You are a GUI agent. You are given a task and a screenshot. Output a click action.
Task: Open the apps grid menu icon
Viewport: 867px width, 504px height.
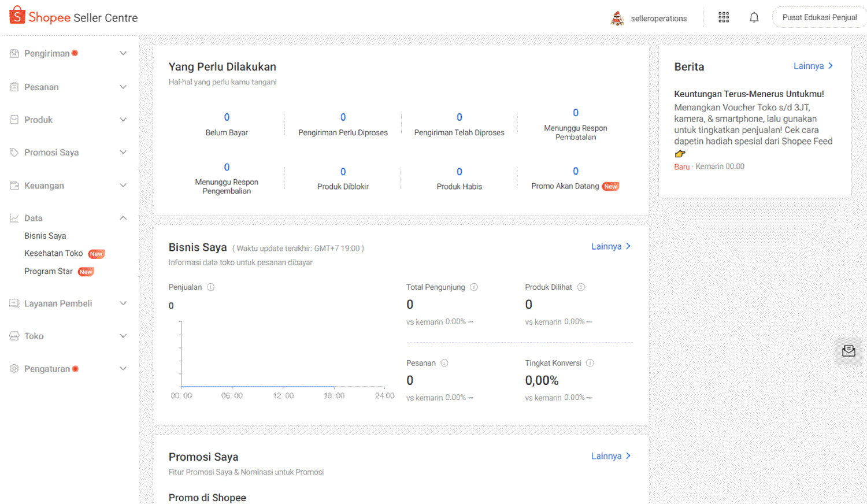click(723, 17)
